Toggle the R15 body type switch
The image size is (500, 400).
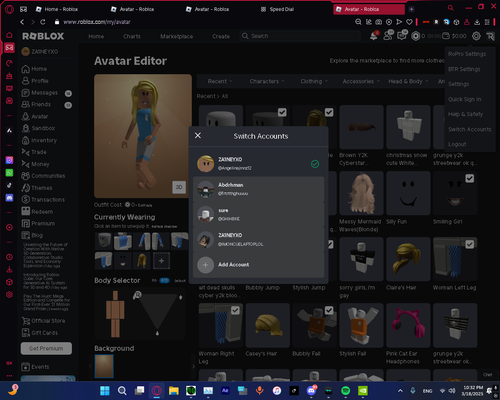click(x=164, y=280)
